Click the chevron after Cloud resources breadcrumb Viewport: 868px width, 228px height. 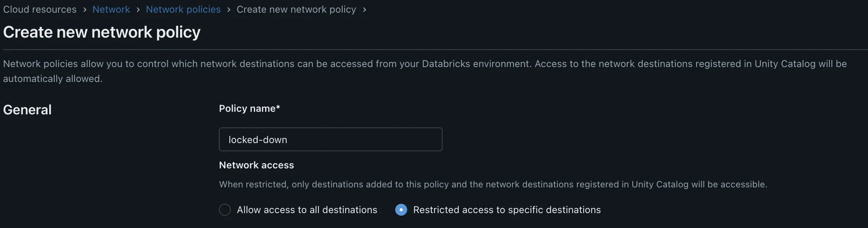coord(85,10)
